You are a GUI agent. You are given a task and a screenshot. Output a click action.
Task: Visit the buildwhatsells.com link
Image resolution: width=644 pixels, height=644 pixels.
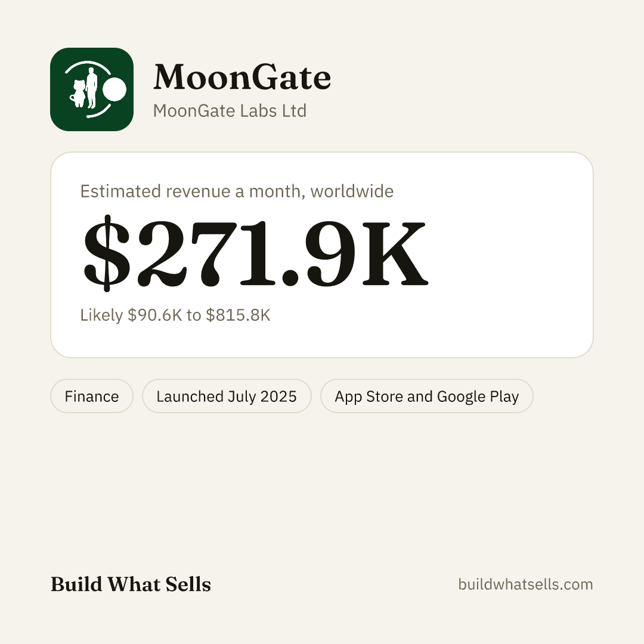(x=525, y=584)
